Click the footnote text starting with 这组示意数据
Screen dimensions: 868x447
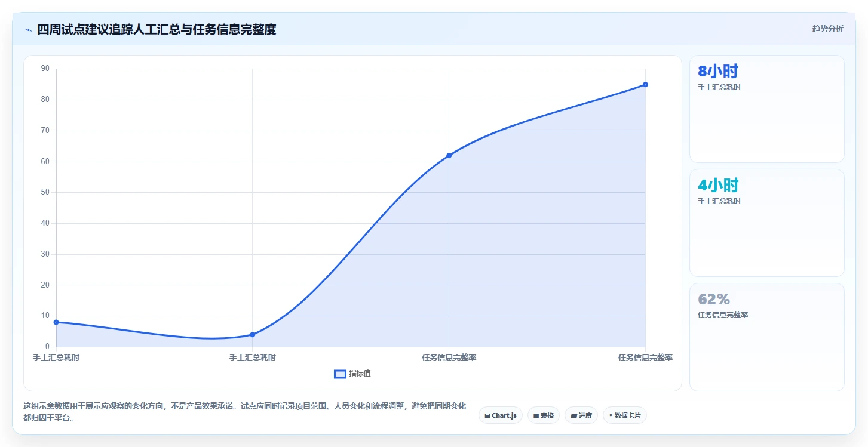pyautogui.click(x=244, y=412)
